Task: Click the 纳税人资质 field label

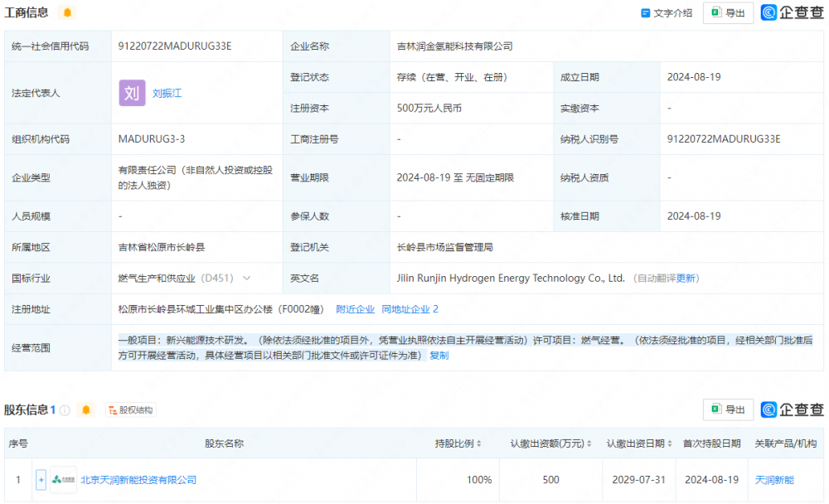Action: [x=584, y=177]
